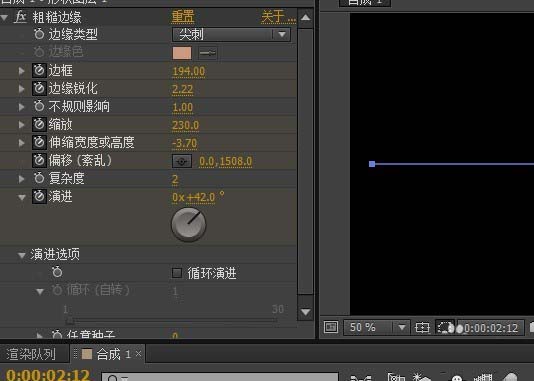This screenshot has width=534, height=381.
Task: Collapse the 演进 property triangle
Action: (22, 197)
